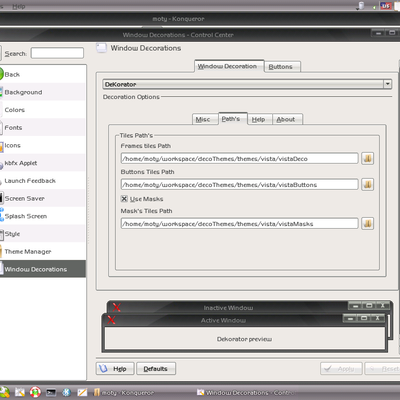Click close button in Active Window preview
This screenshot has width=400, height=400.
pos(377,318)
